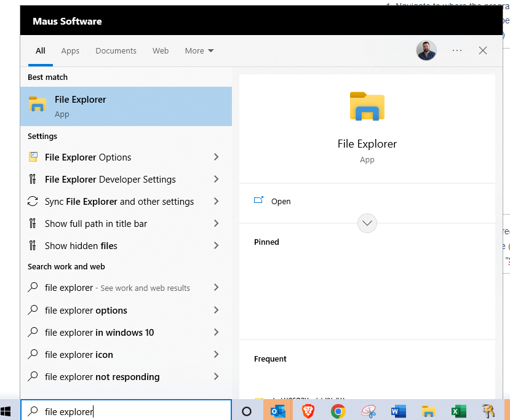Viewport: 510px width, 420px height.
Task: Click the user profile picture
Action: 426,50
